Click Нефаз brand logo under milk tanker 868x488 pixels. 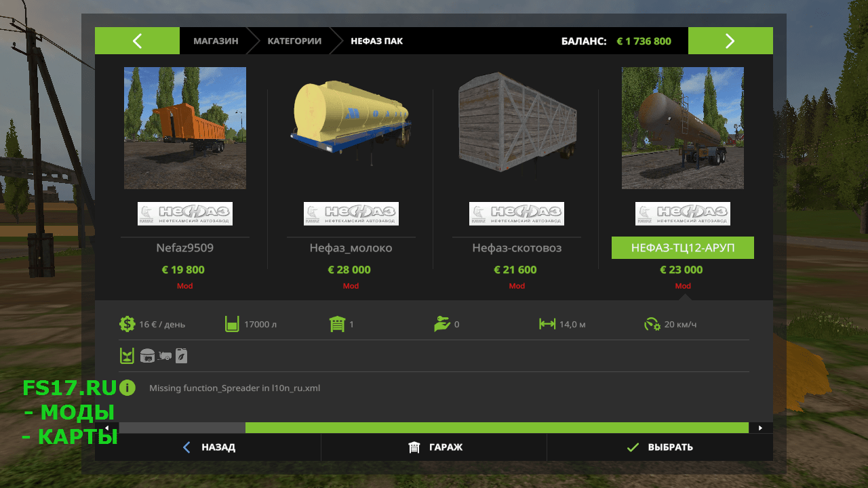(x=351, y=213)
